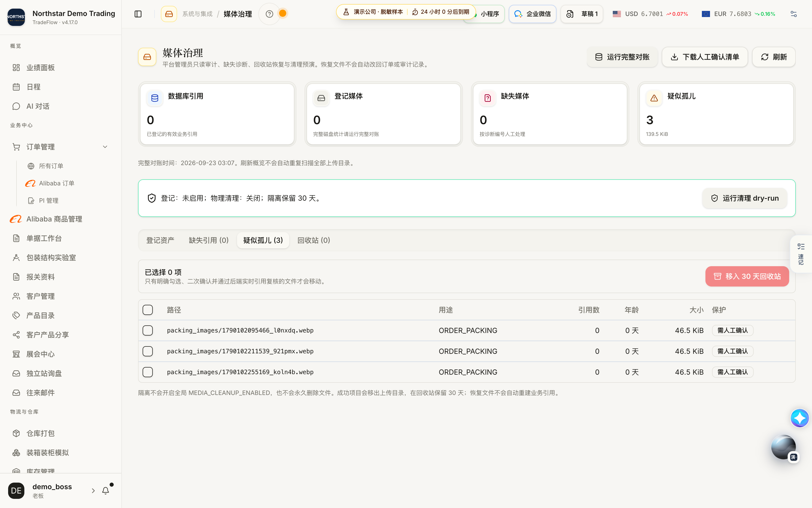This screenshot has width=812, height=508.
Task: Check the row for l0nxdq.webp file
Action: pyautogui.click(x=148, y=330)
